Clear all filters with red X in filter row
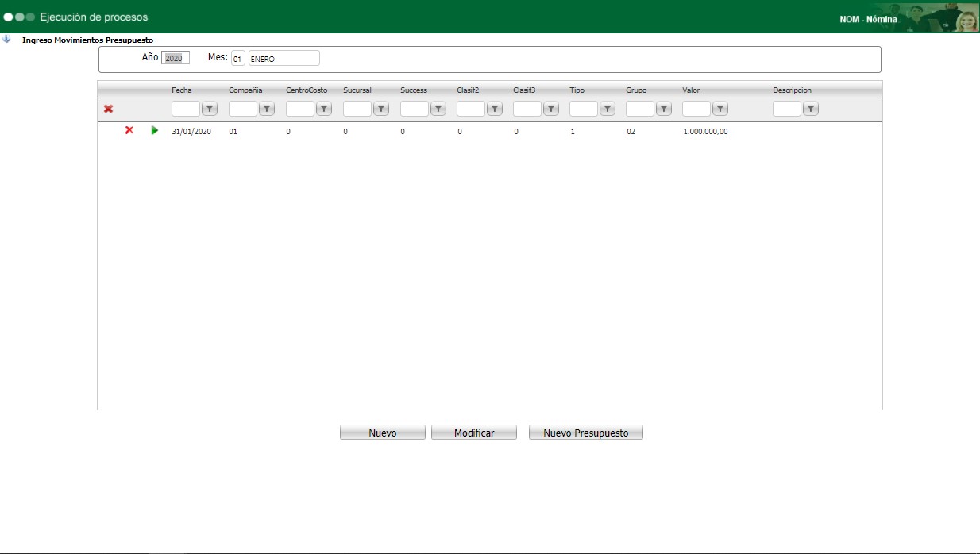The height and width of the screenshot is (554, 980). click(108, 109)
